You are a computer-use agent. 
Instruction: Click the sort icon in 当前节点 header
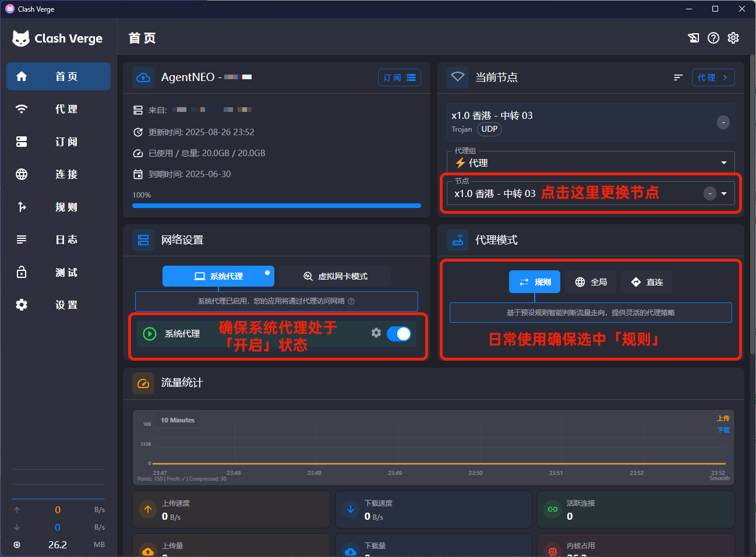pyautogui.click(x=678, y=77)
